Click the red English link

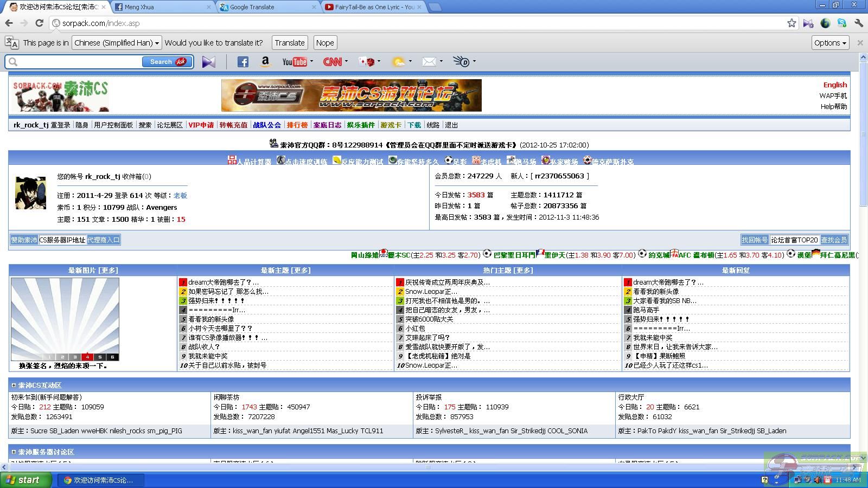(834, 85)
